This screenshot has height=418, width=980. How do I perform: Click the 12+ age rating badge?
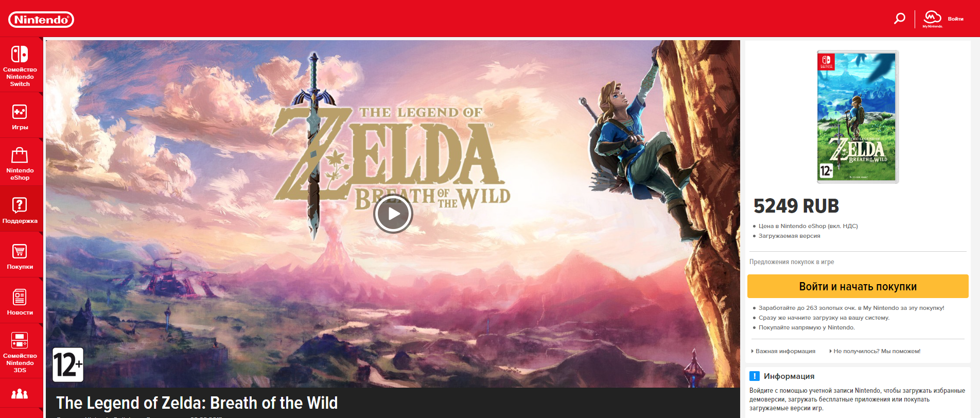tap(68, 364)
